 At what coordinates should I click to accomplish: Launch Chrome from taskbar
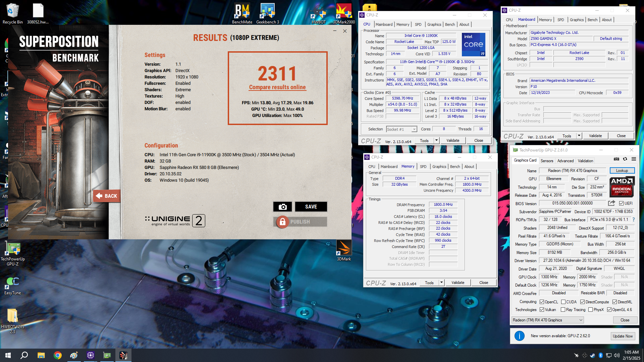coord(58,355)
